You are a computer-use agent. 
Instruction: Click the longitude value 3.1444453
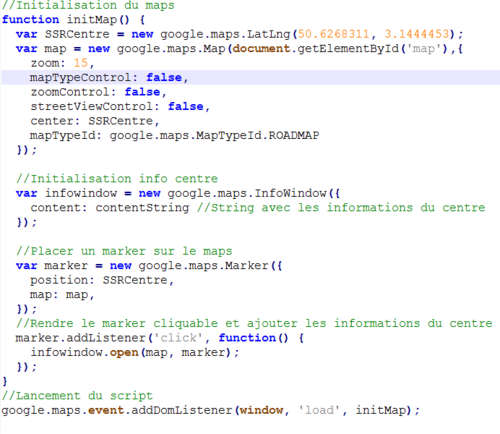click(x=417, y=34)
